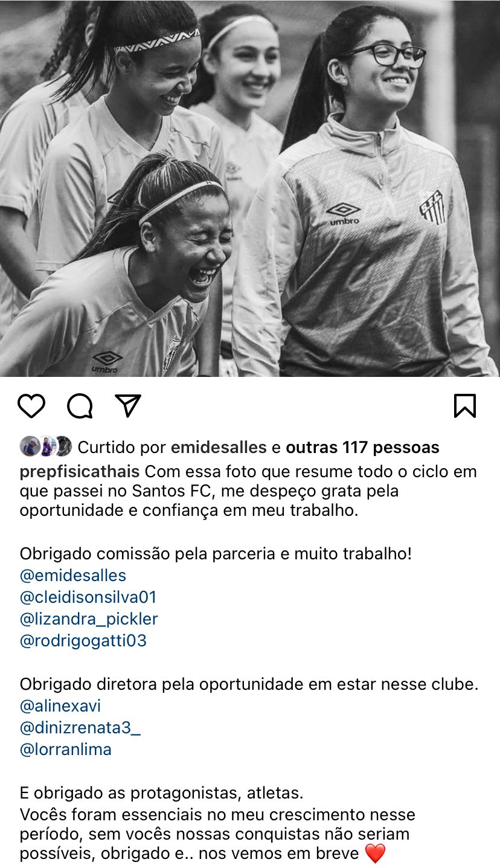Open the prepfisicathais profile username
The width and height of the screenshot is (500, 868).
[x=80, y=471]
